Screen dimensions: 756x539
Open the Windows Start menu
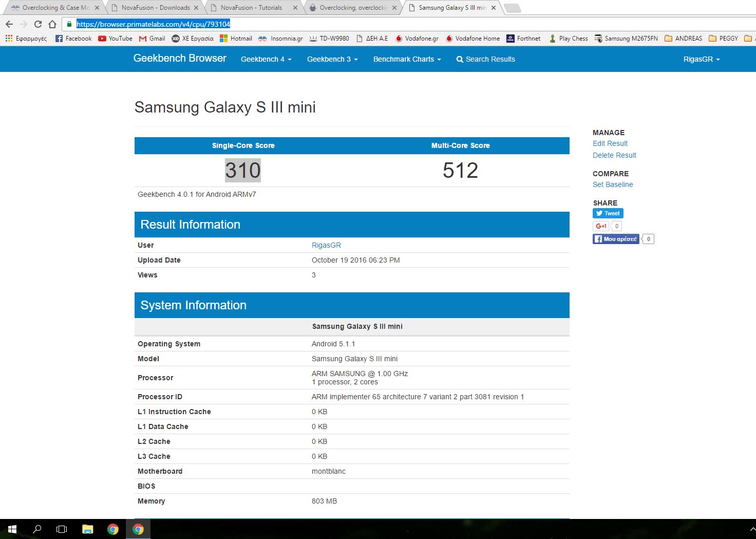12,529
